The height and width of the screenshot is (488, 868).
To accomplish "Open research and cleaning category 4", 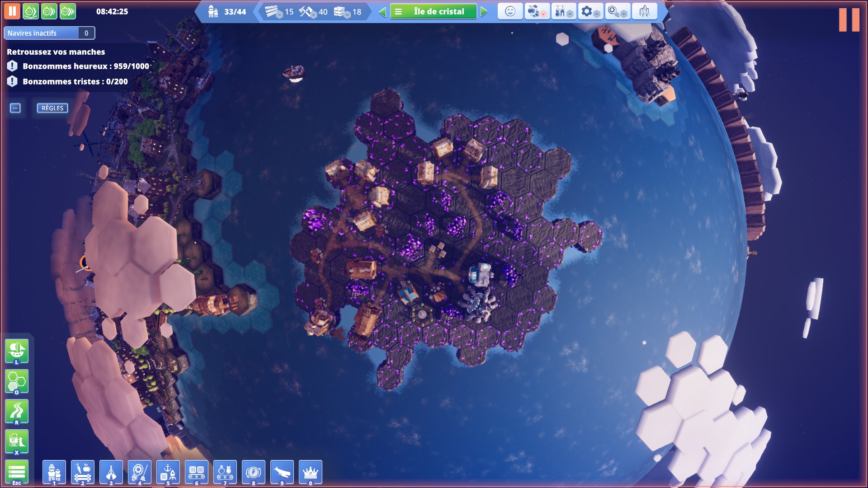I will point(140,473).
